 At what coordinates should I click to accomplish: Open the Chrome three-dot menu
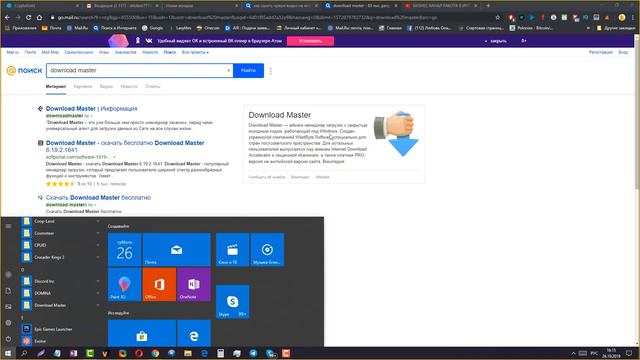pyautogui.click(x=633, y=18)
